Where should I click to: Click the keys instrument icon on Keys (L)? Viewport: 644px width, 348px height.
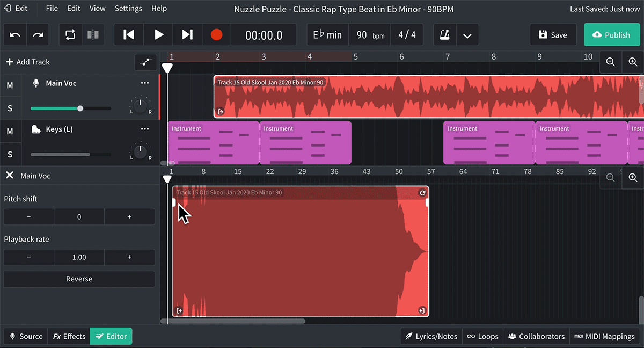(x=35, y=129)
